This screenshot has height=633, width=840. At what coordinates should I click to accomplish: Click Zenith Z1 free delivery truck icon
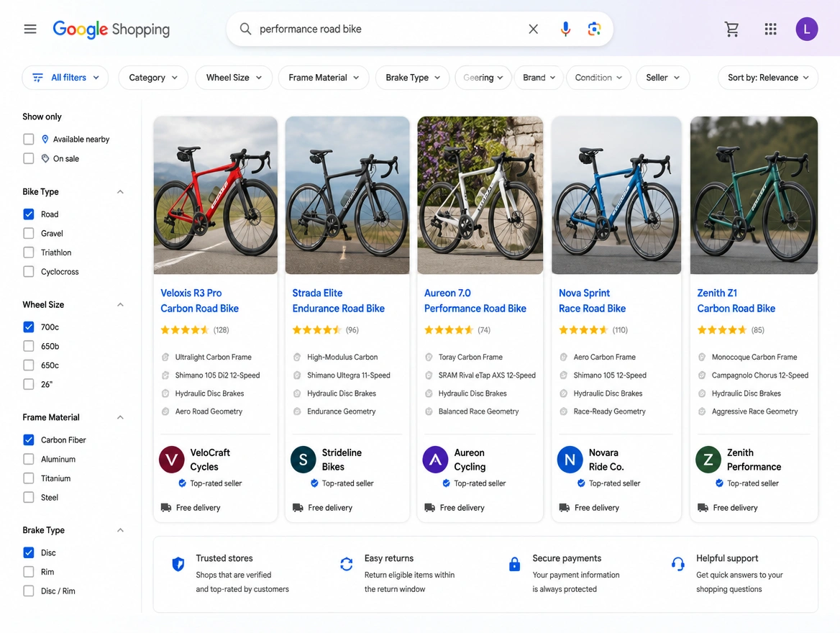coord(703,508)
